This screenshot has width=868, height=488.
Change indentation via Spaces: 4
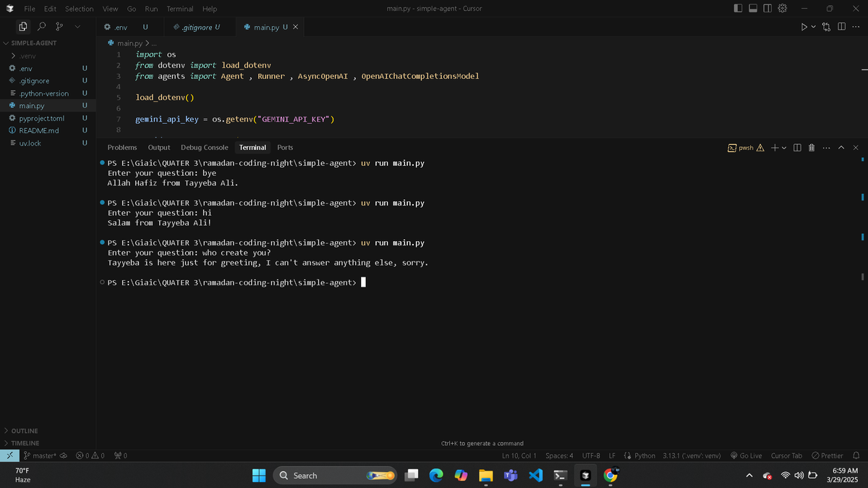click(x=560, y=455)
